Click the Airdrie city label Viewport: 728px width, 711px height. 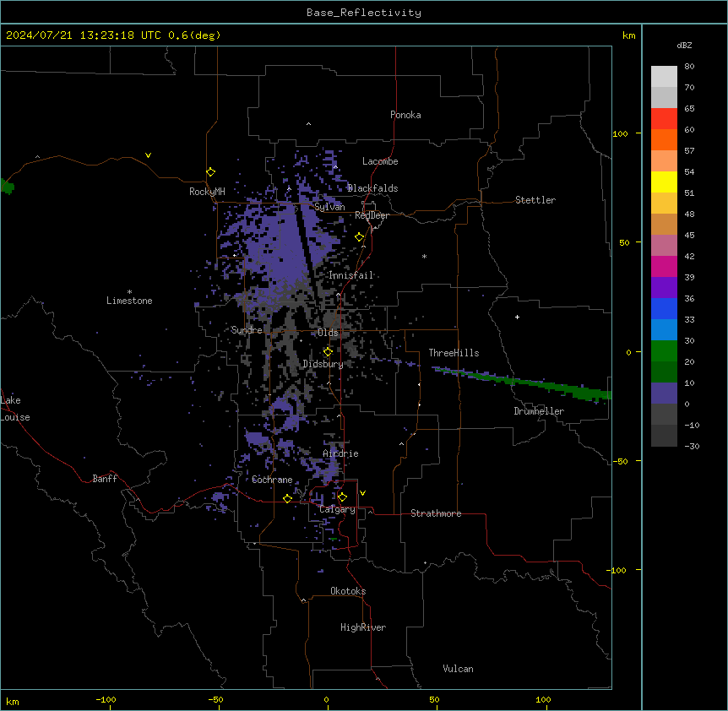click(x=340, y=453)
